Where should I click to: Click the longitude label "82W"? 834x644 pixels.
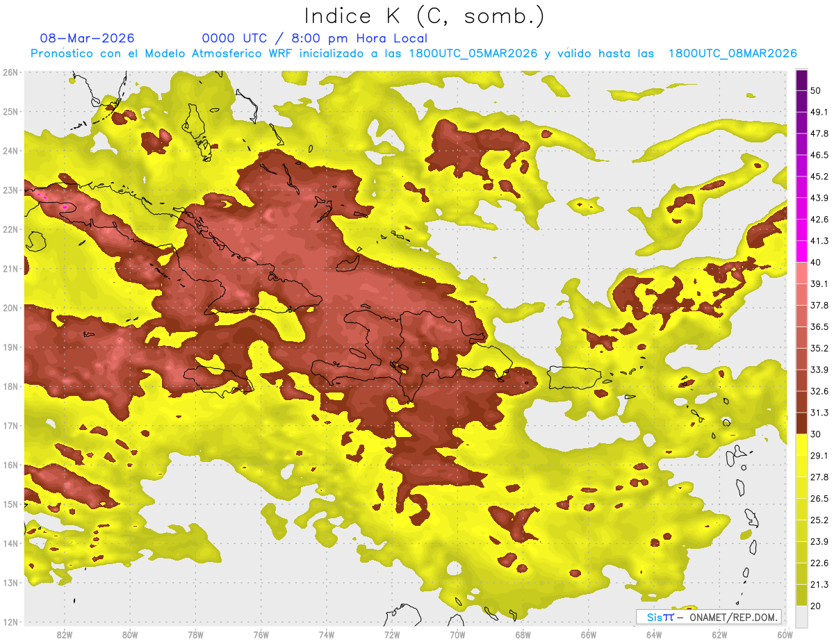click(x=65, y=635)
